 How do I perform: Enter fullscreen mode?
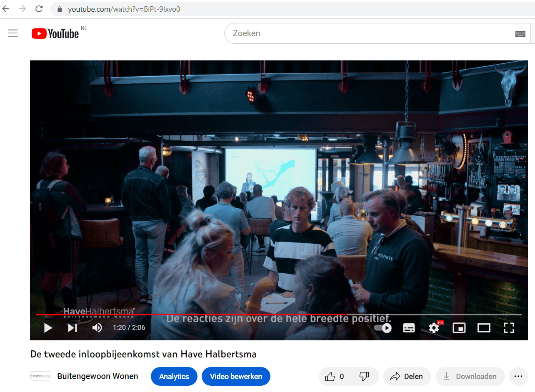(509, 328)
